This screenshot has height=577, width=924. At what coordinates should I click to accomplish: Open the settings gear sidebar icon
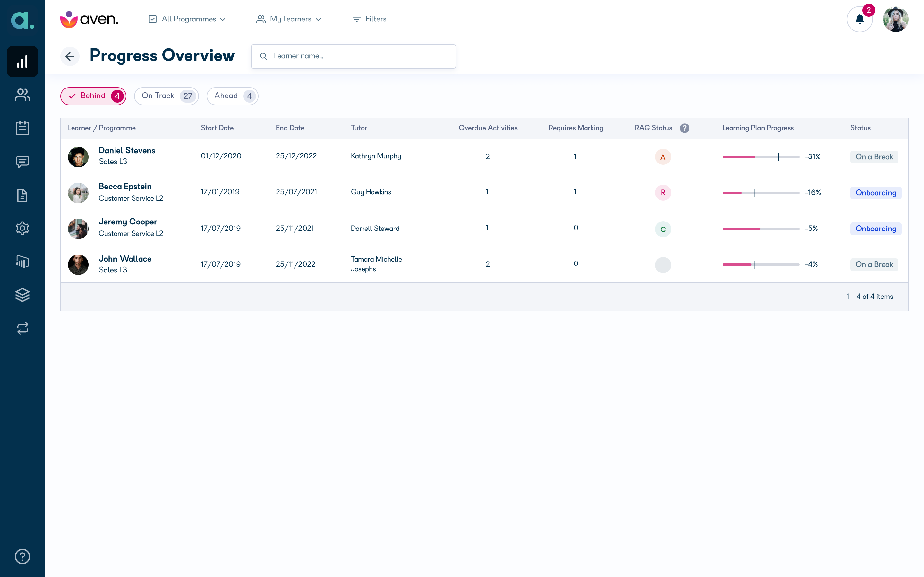[x=22, y=228]
